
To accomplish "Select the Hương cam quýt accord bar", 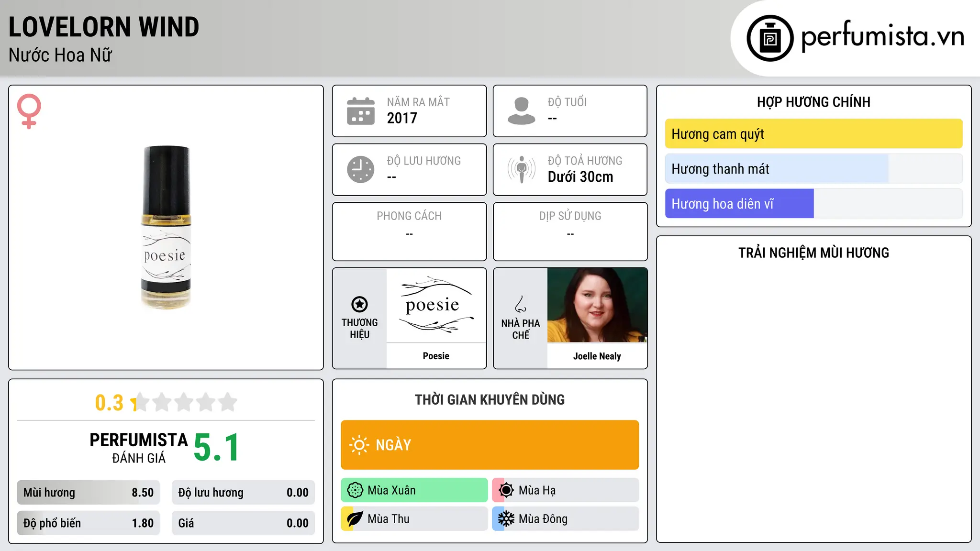I will pos(813,134).
